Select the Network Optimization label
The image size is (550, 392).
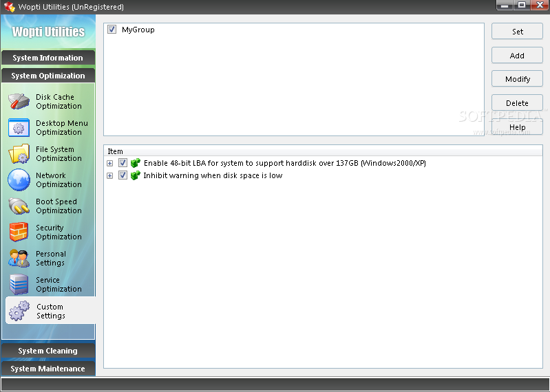pyautogui.click(x=59, y=180)
